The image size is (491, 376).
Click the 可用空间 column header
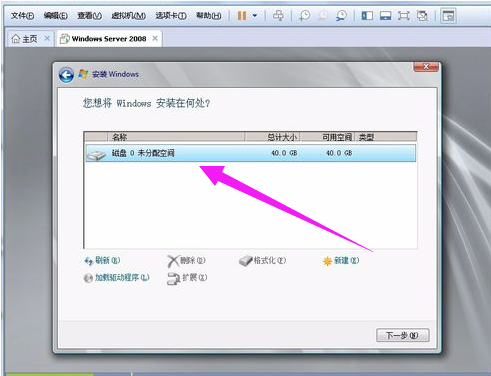[x=327, y=137]
